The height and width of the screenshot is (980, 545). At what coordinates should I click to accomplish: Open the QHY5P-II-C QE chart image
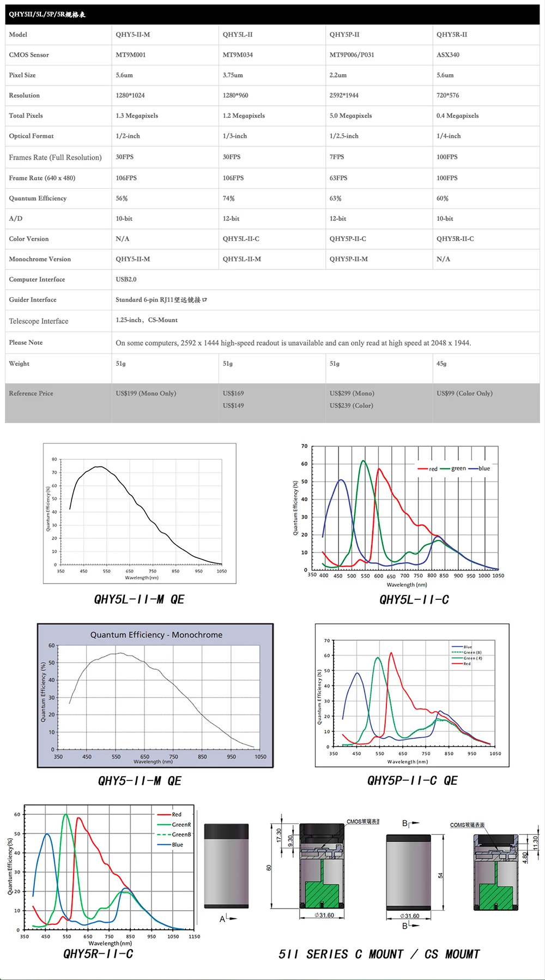[x=412, y=695]
